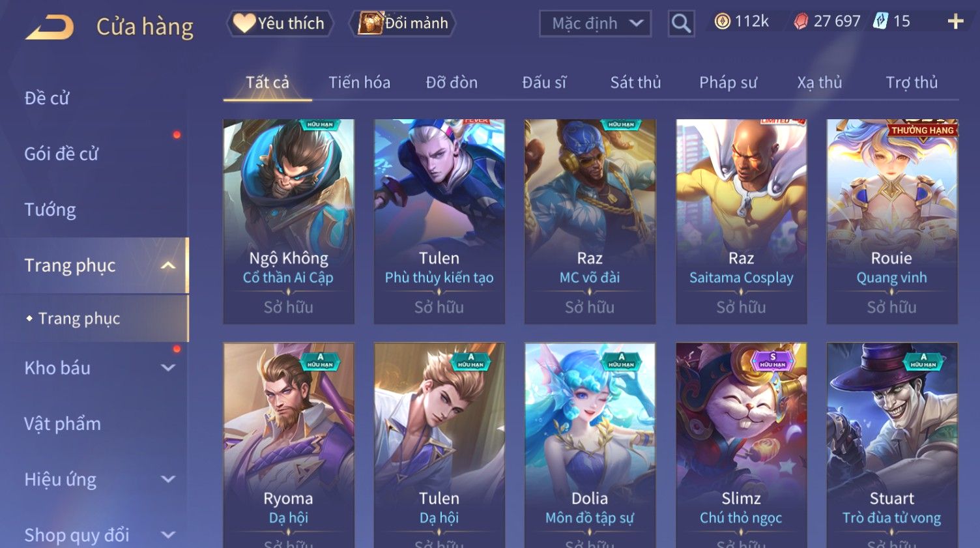This screenshot has height=548, width=980.
Task: Open Đổi mảnh fragment exchange chest
Action: [x=403, y=23]
